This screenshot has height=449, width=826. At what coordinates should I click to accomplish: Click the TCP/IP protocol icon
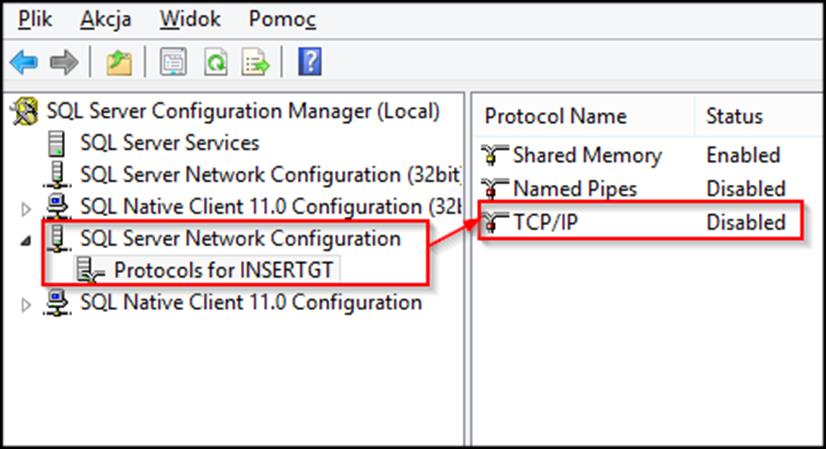(495, 222)
